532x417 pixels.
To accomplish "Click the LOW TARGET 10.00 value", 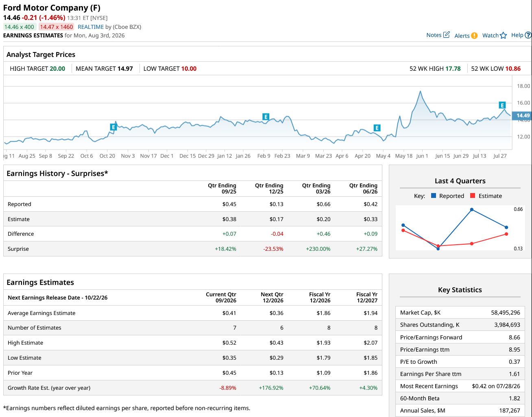I will click(x=189, y=69).
